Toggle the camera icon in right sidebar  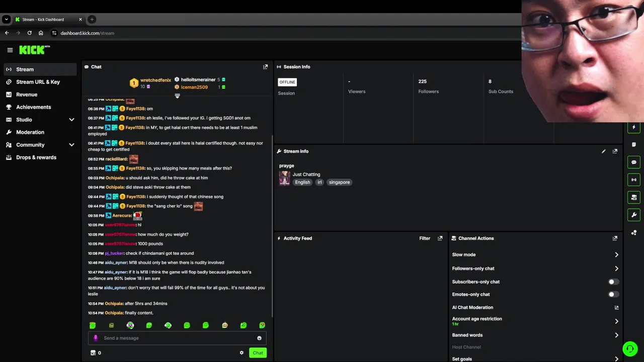click(634, 197)
